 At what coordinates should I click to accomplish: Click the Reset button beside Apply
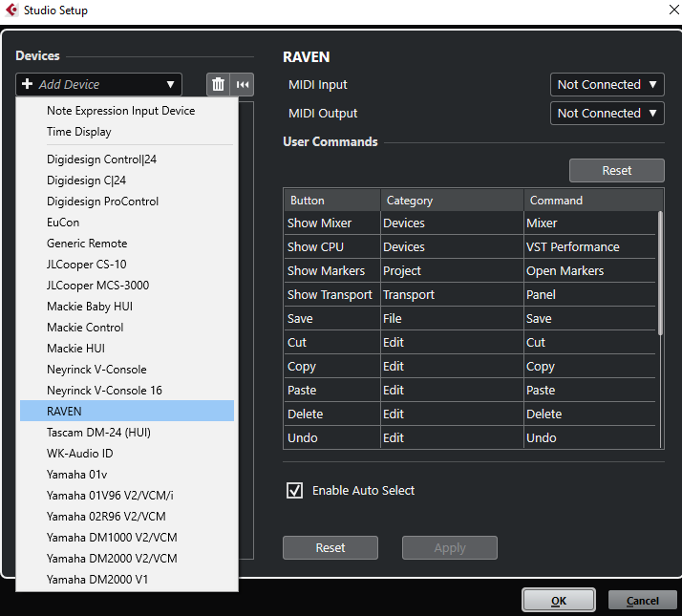pos(330,547)
